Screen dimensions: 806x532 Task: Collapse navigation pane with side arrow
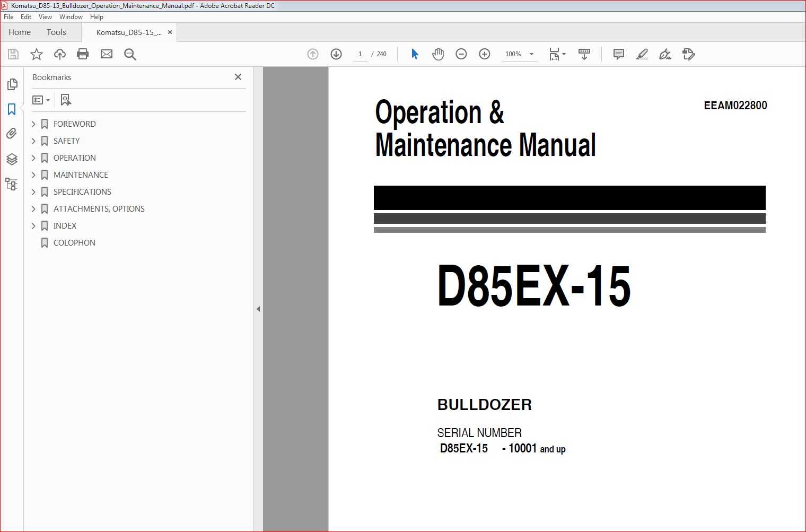pyautogui.click(x=258, y=309)
